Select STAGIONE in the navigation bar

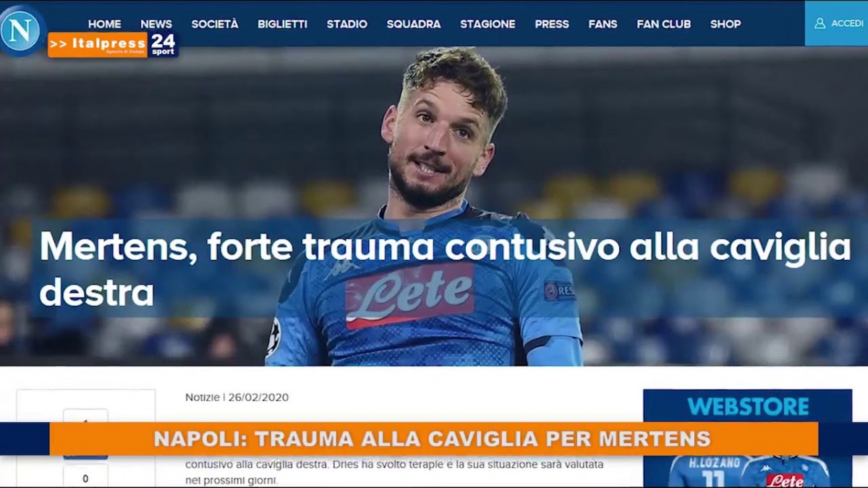click(488, 24)
